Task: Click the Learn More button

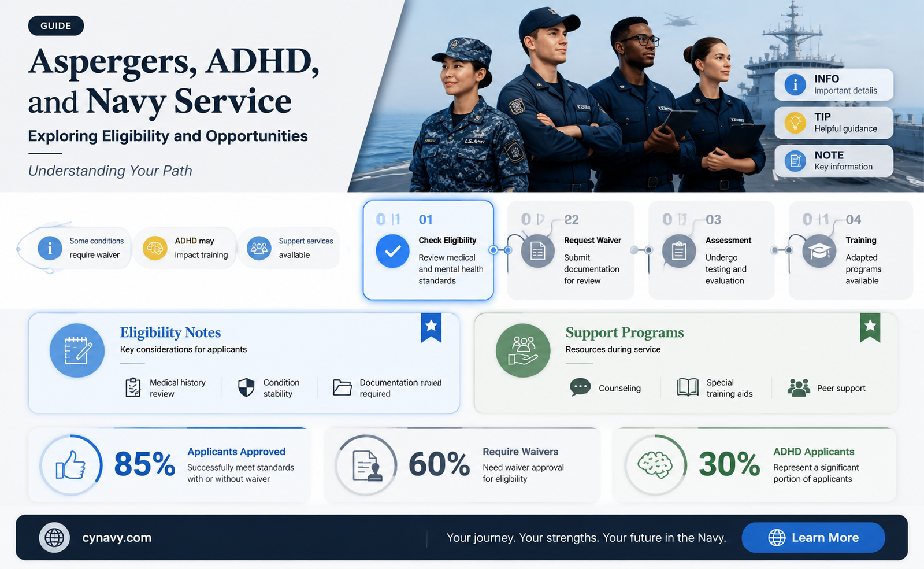Action: pos(813,538)
